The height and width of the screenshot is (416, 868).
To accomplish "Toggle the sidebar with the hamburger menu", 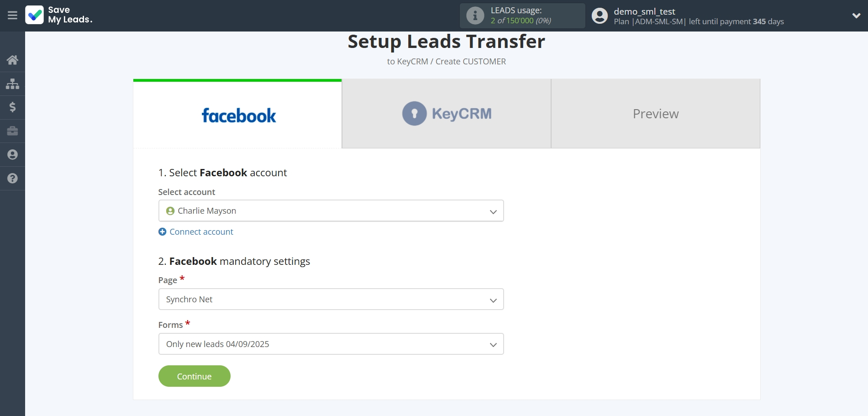I will tap(12, 15).
